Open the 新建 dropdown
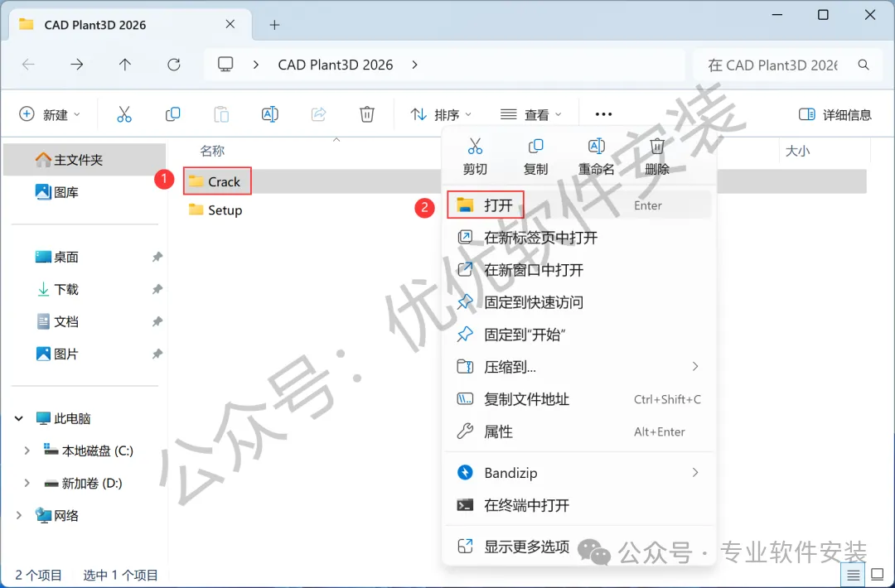 point(50,114)
